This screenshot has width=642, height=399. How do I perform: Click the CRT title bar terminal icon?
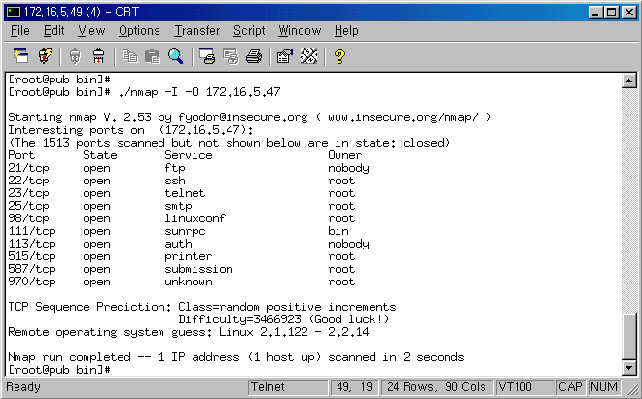(14, 12)
